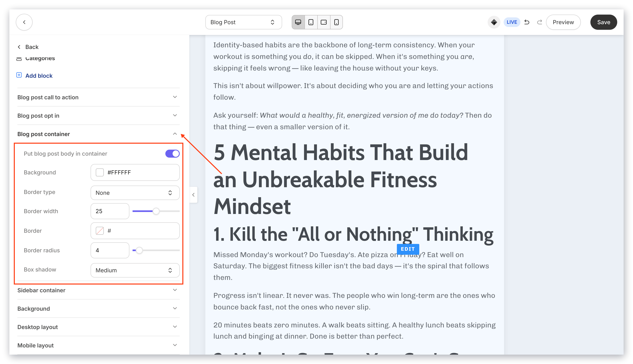
Task: Click the blue EDIT button on post
Action: 408,249
